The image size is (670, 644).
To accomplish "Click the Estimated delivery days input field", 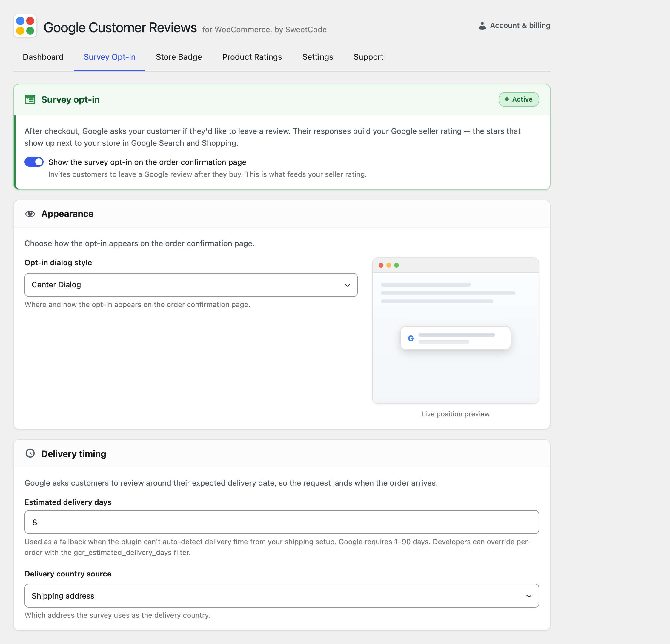I will tap(282, 522).
